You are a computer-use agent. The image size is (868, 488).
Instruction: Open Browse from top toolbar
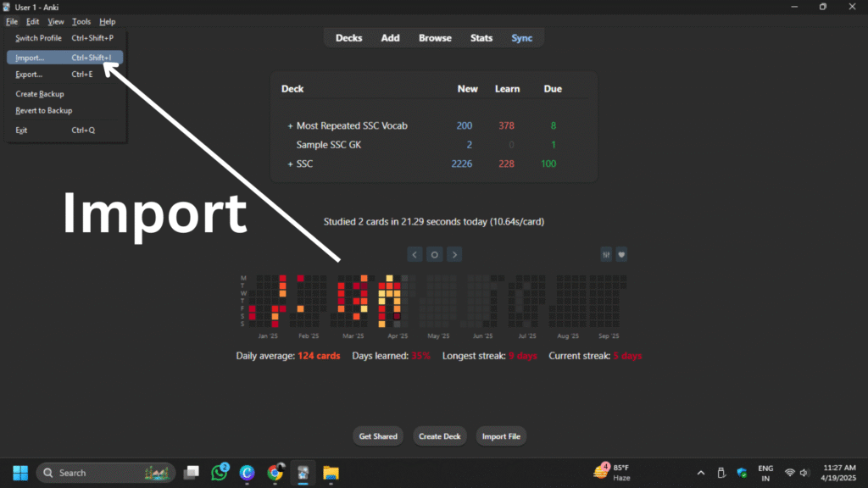(435, 38)
